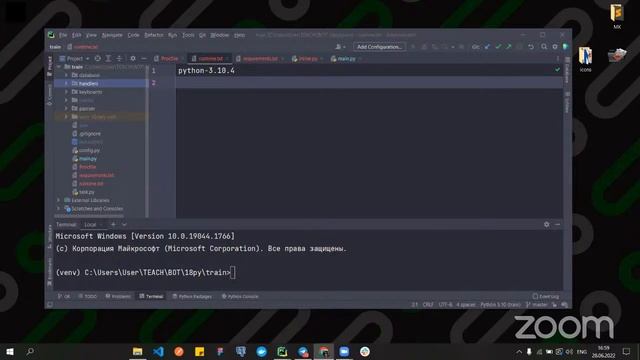Expand Scratches and Consoles node

point(59,209)
